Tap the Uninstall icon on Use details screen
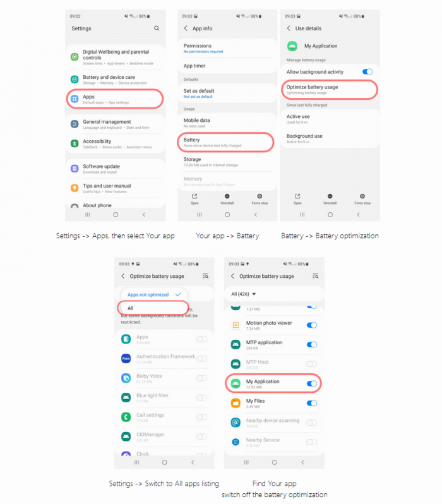Viewport: 442px width, 504px height. pos(330,196)
